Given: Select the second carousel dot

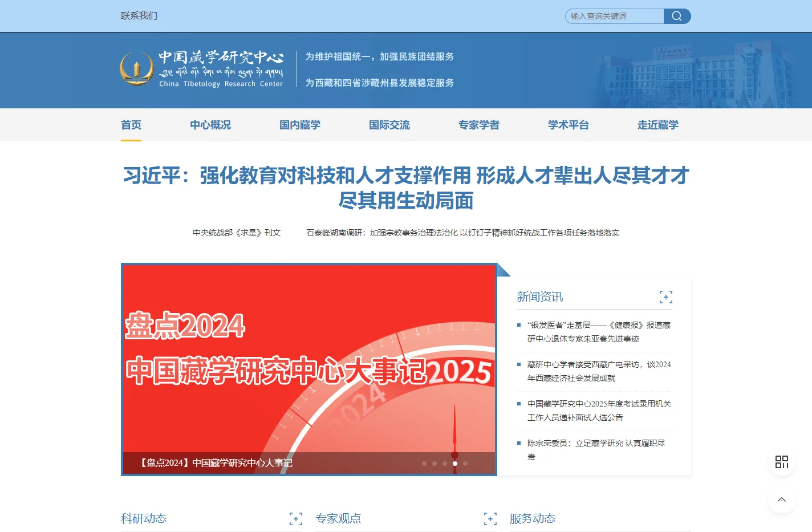Looking at the screenshot, I should tap(435, 464).
